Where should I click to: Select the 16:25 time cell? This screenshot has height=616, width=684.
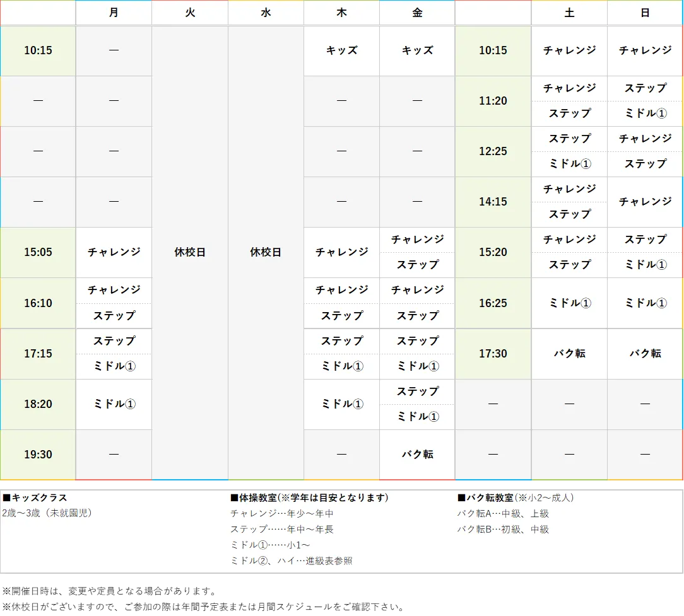492,303
